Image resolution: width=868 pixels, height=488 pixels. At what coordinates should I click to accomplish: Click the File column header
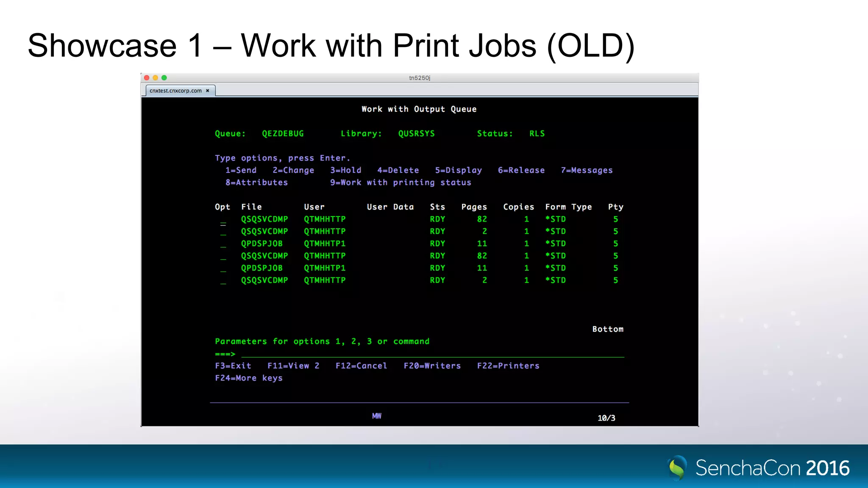[251, 207]
